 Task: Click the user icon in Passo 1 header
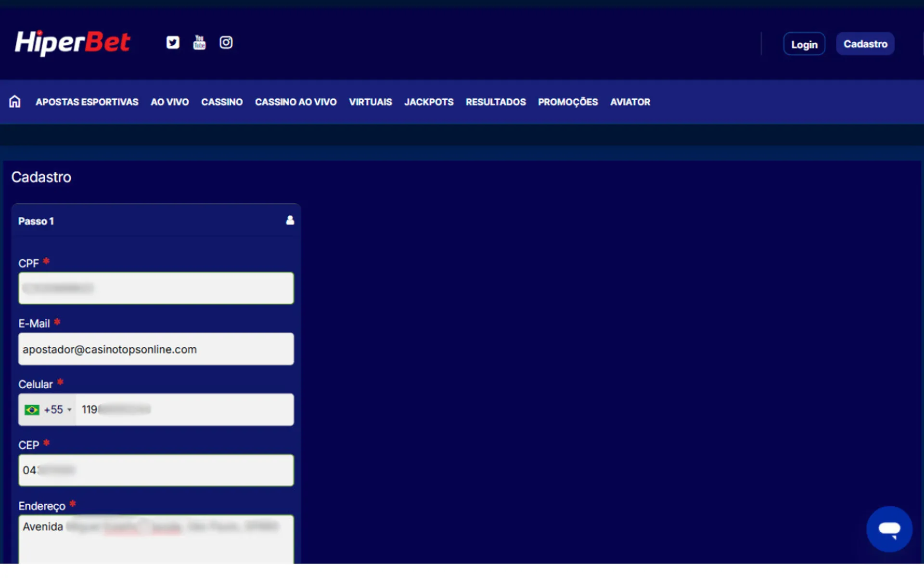[x=290, y=220]
